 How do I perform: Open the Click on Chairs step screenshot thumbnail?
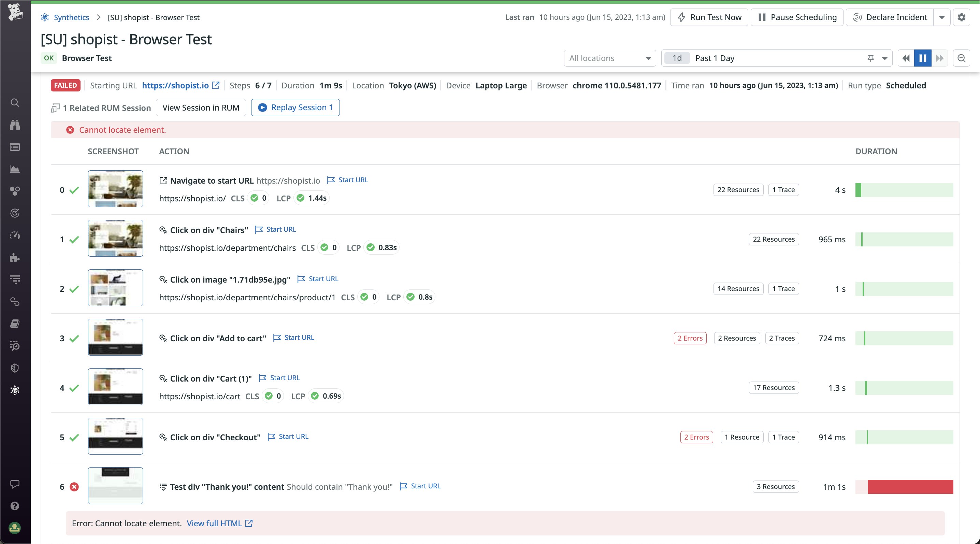[x=115, y=238]
